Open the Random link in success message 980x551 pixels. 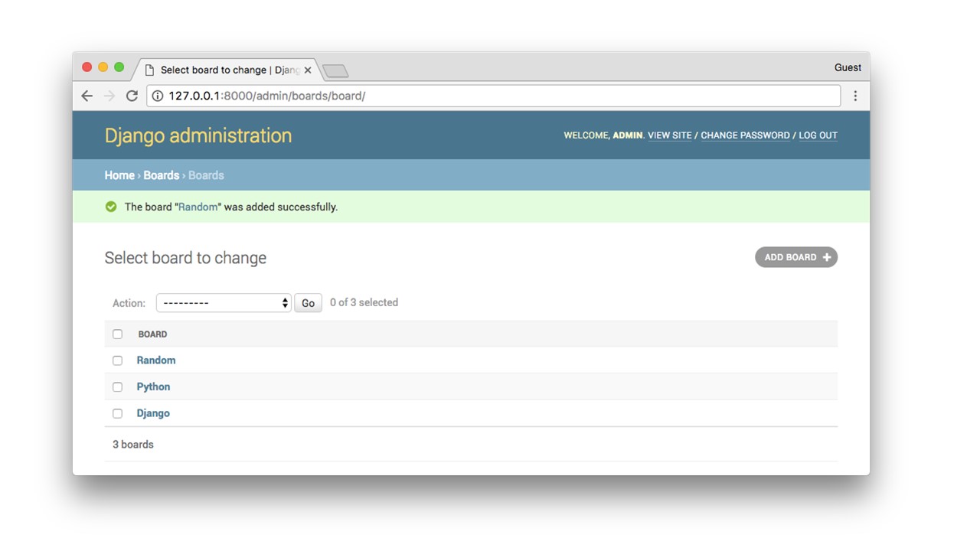coord(198,207)
